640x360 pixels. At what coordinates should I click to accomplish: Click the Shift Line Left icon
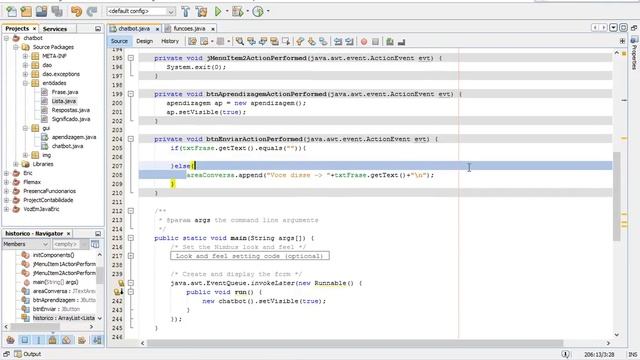(x=338, y=41)
